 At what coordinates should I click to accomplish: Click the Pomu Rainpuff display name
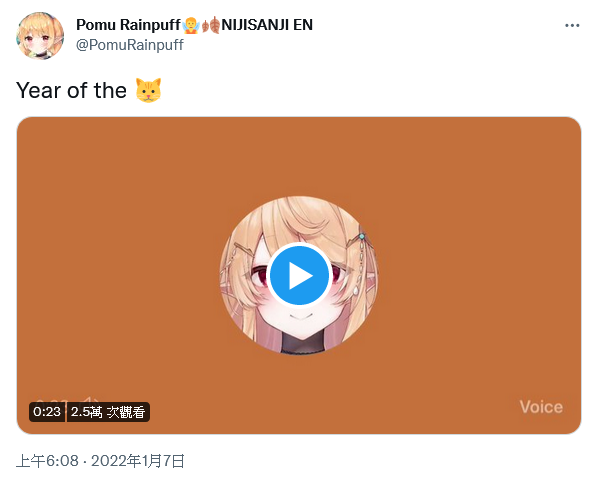click(x=128, y=25)
